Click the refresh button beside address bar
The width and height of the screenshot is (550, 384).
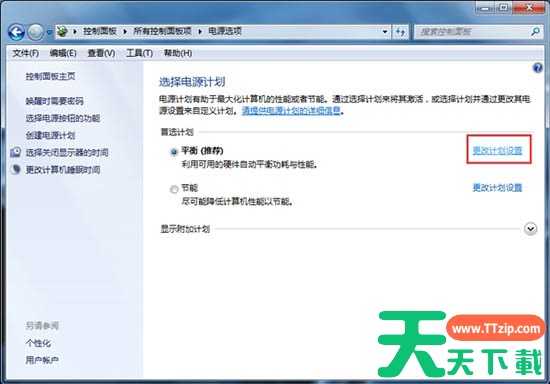pos(400,32)
